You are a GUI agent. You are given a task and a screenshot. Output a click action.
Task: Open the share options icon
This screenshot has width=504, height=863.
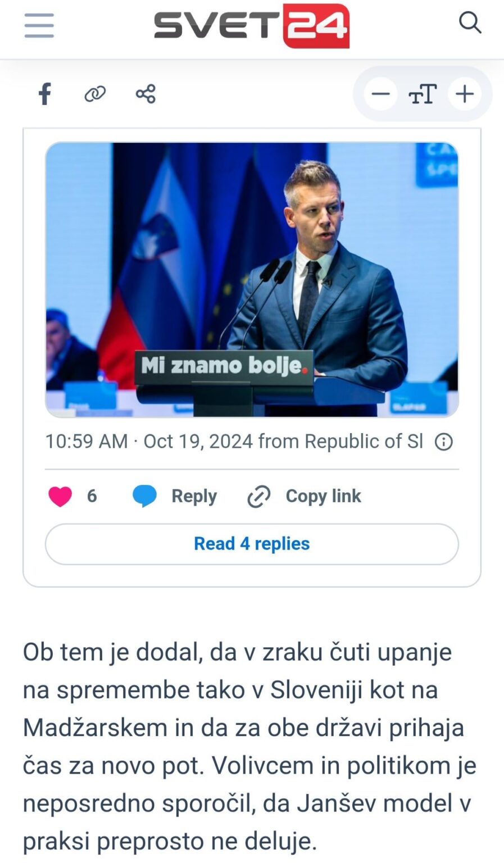[146, 94]
